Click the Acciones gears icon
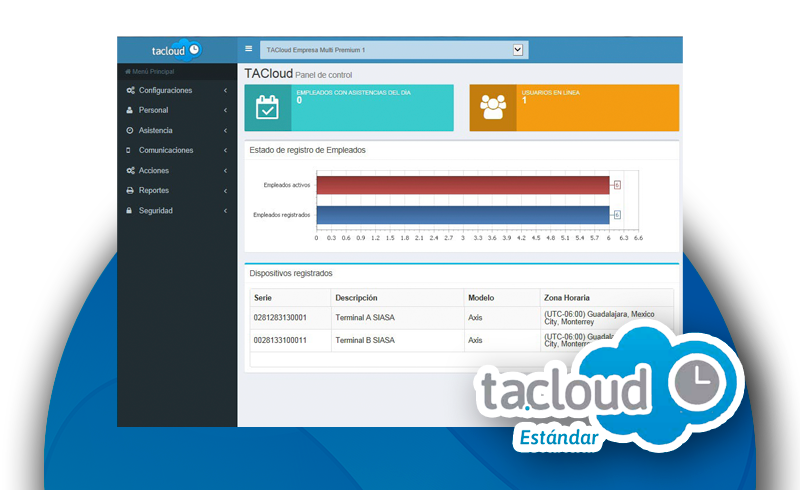Image resolution: width=800 pixels, height=490 pixels. click(x=130, y=170)
